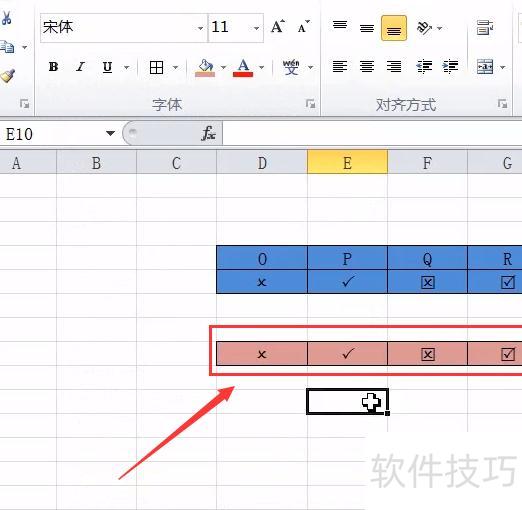The image size is (522, 510).
Task: Select column A header
Action: click(28, 162)
